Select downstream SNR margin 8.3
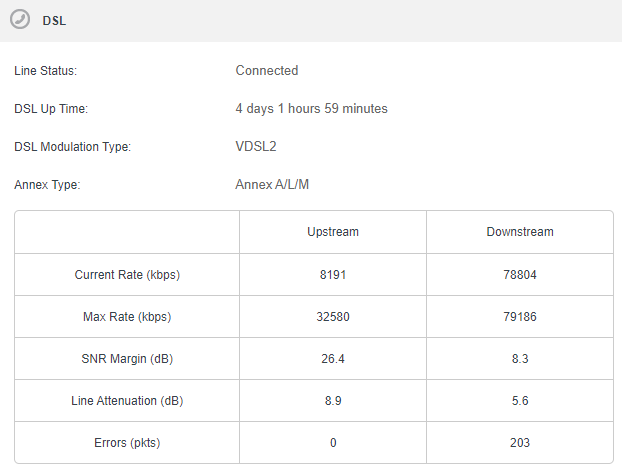Viewport: 622px width, 469px height. [x=520, y=359]
